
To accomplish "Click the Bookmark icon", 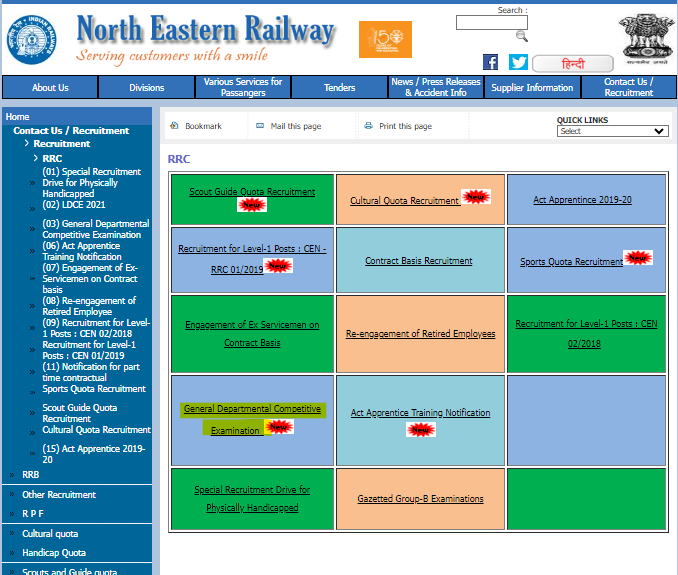I will point(174,126).
